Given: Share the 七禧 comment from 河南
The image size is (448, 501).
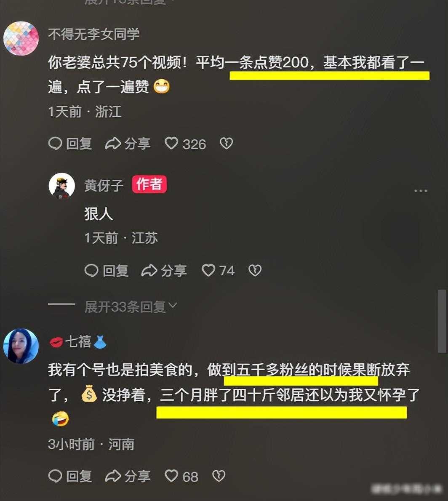Looking at the screenshot, I should pos(128,476).
